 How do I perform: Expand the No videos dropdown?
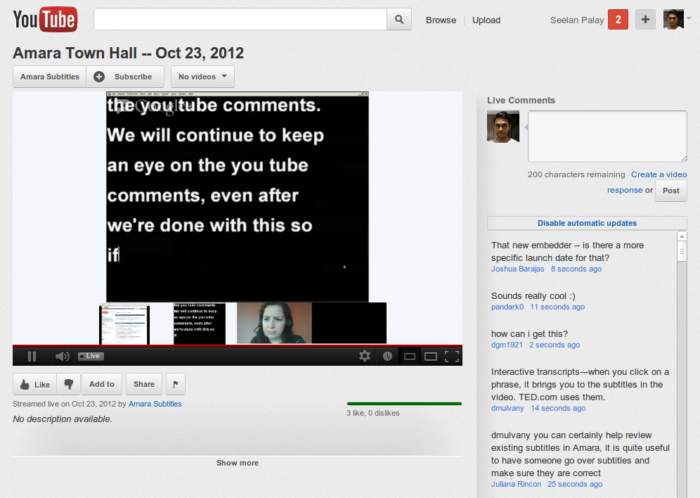203,76
